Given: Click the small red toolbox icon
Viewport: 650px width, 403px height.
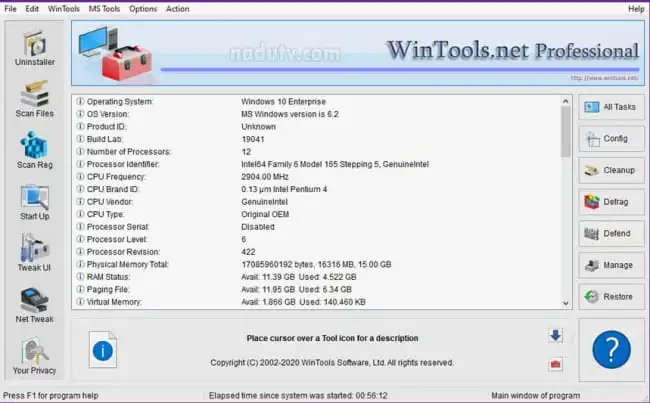Looking at the screenshot, I should pos(555,364).
